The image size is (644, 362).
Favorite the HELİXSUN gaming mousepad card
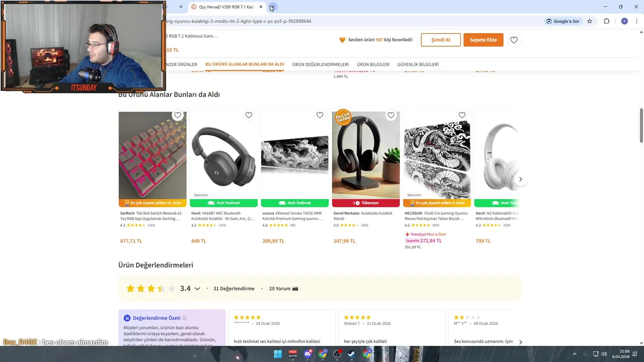462,115
